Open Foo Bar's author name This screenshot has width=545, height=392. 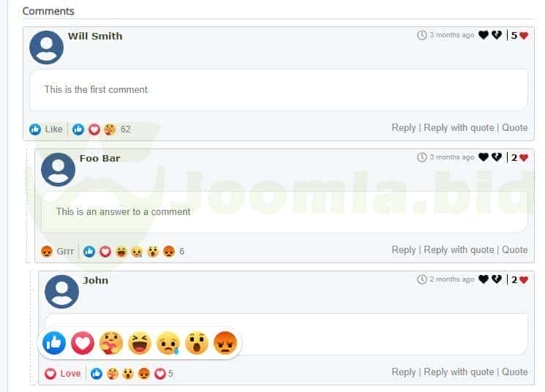click(99, 159)
